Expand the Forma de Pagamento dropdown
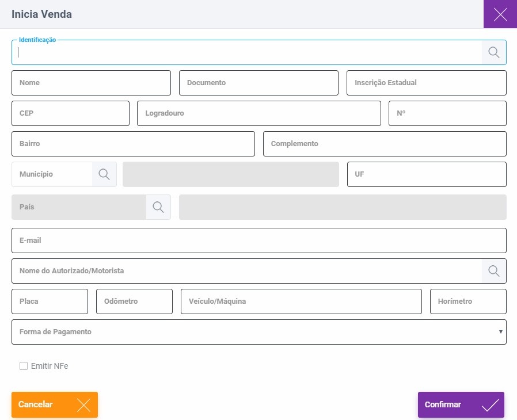Screen dimensions: 517x420 tap(259, 332)
